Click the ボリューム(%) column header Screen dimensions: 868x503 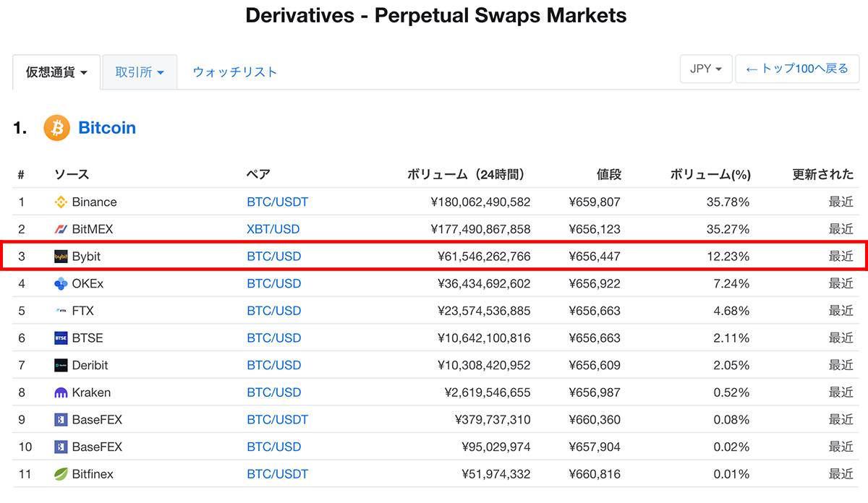click(710, 175)
